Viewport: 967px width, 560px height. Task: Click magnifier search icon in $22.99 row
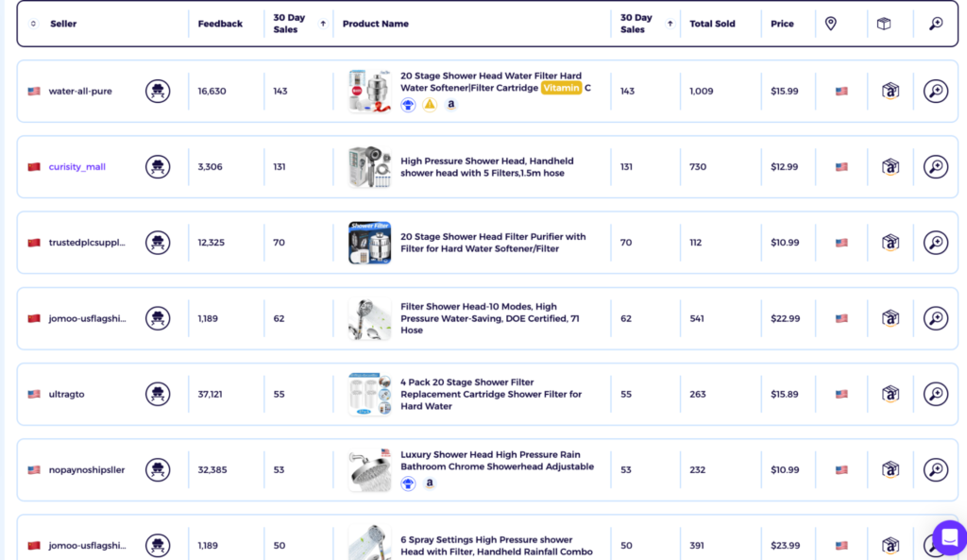point(936,318)
